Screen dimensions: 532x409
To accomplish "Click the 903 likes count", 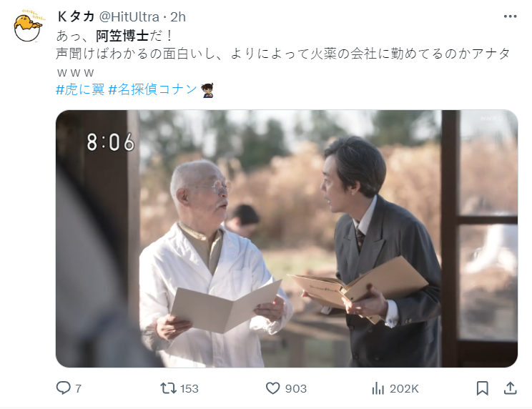I will (x=296, y=388).
